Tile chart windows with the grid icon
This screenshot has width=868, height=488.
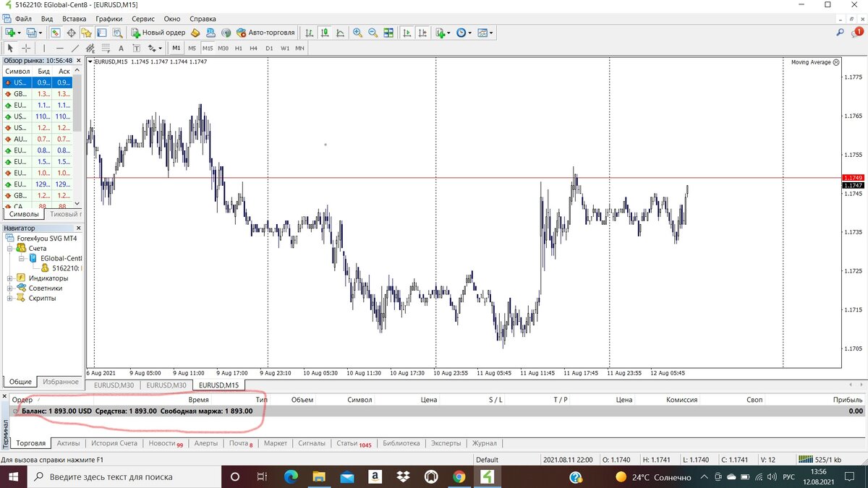(x=388, y=33)
